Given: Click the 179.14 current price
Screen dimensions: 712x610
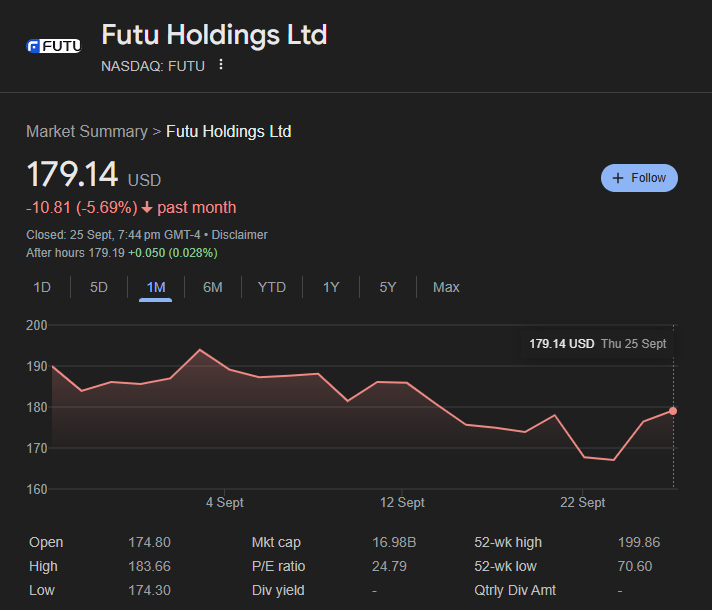Looking at the screenshot, I should click(x=73, y=174).
